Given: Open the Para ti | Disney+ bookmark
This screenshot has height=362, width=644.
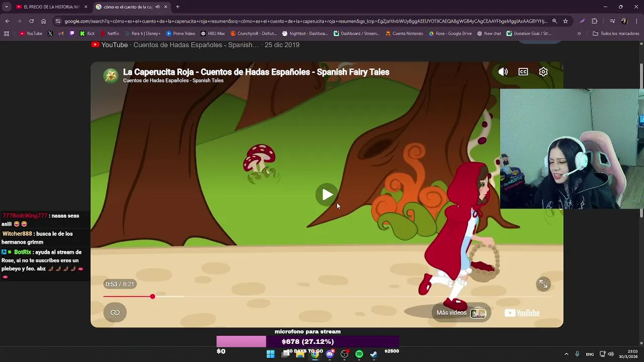Looking at the screenshot, I should 142,34.
